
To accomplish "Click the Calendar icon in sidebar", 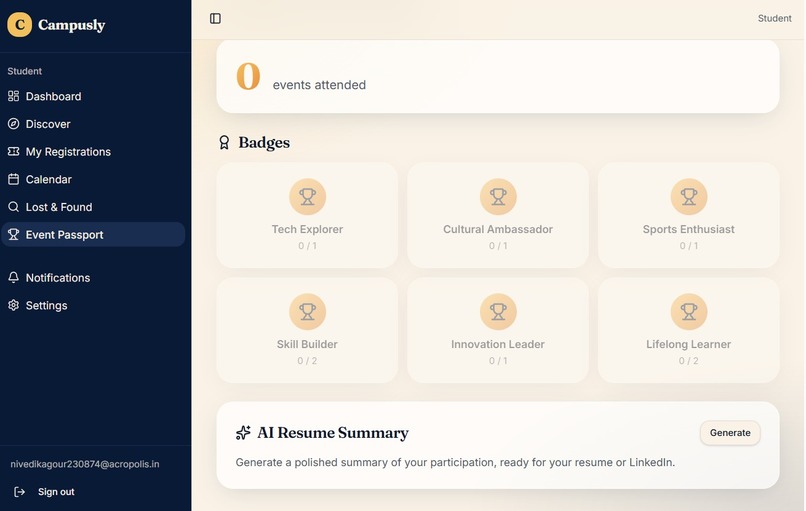I will (13, 179).
